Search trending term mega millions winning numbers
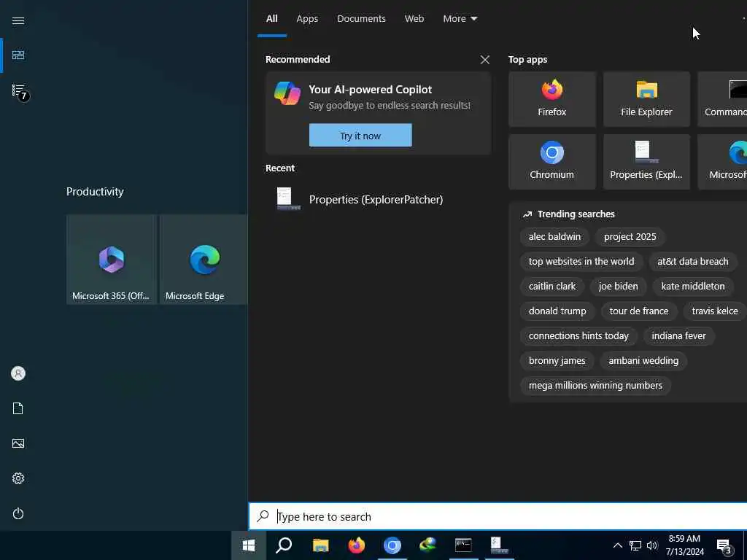Screen dimensions: 747x560 [595, 385]
